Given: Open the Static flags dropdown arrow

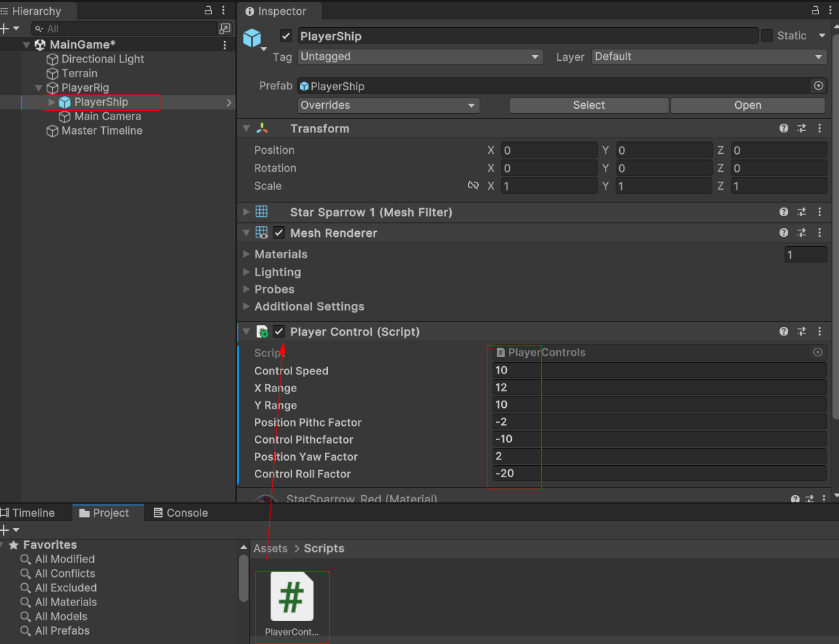Looking at the screenshot, I should click(x=822, y=36).
